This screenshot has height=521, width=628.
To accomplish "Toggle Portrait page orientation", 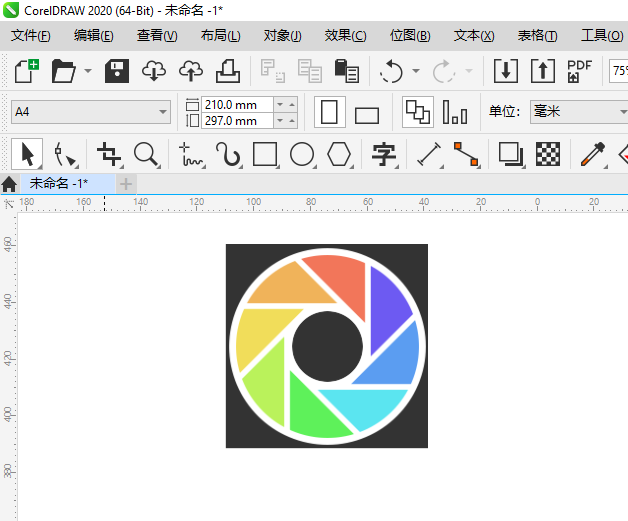I will point(330,112).
